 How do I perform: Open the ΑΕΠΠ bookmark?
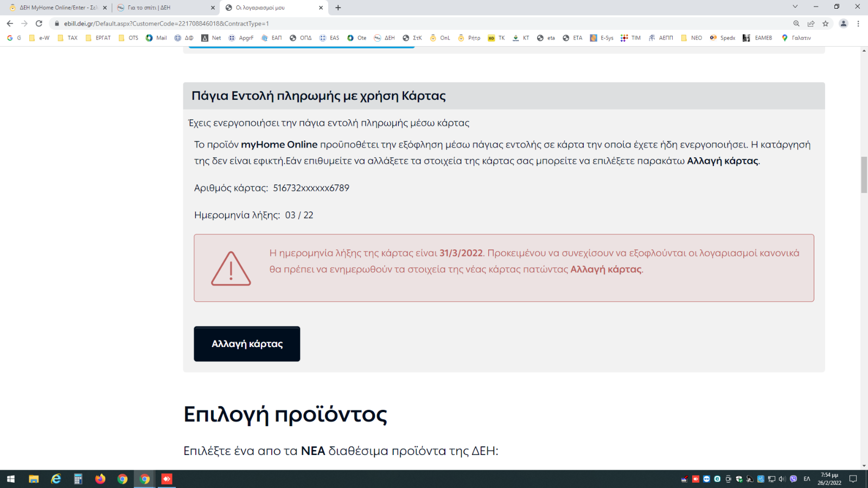661,38
